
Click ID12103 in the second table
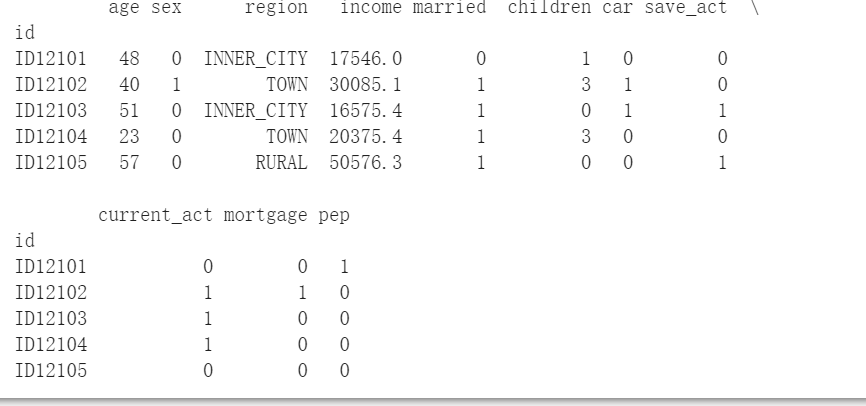click(x=51, y=319)
